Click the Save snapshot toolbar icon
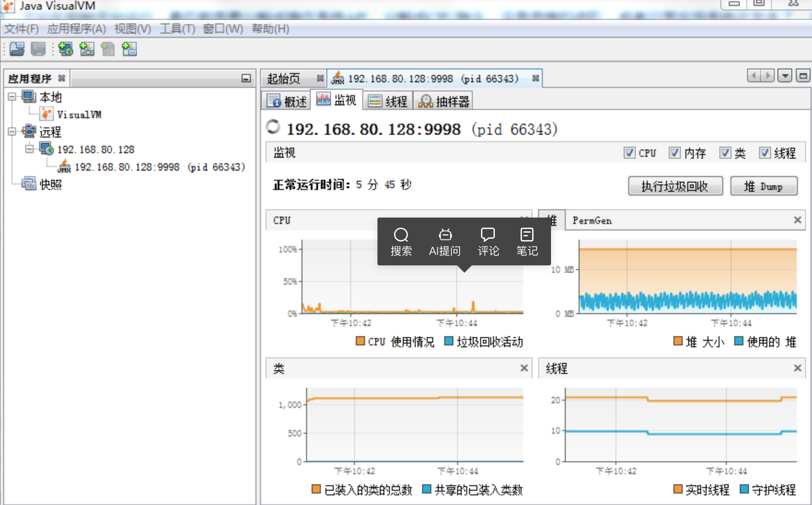This screenshot has height=505, width=812. 38,49
